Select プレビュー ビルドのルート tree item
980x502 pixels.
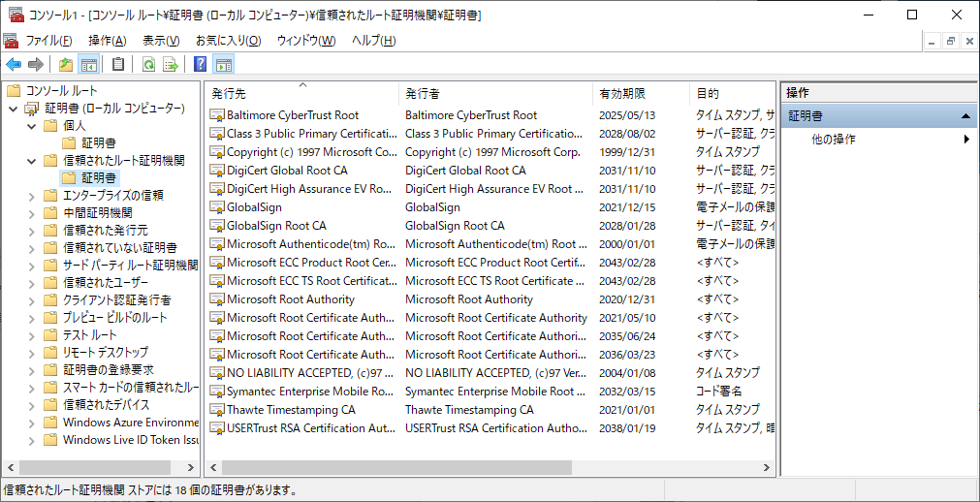click(x=115, y=318)
